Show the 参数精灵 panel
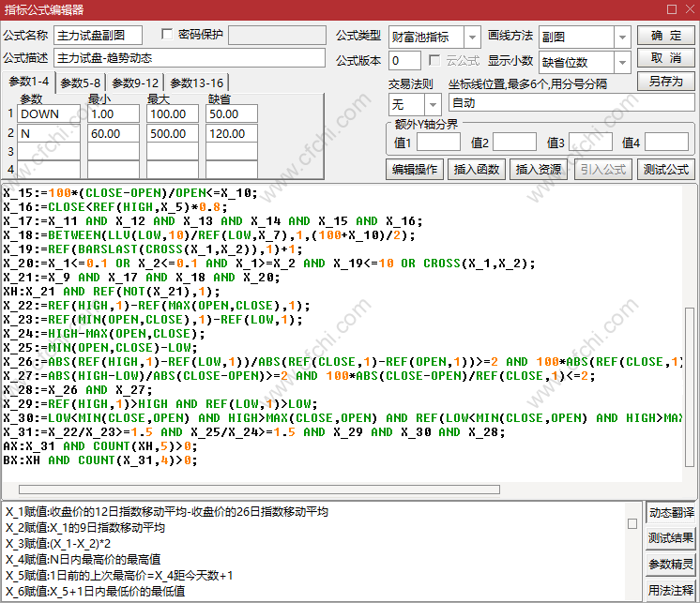 (x=671, y=564)
